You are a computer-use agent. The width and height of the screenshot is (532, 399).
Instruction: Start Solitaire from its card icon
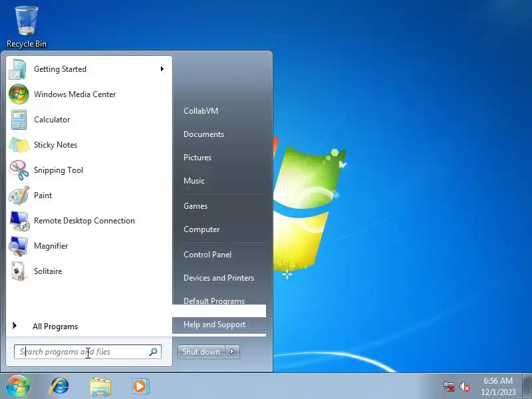(19, 271)
